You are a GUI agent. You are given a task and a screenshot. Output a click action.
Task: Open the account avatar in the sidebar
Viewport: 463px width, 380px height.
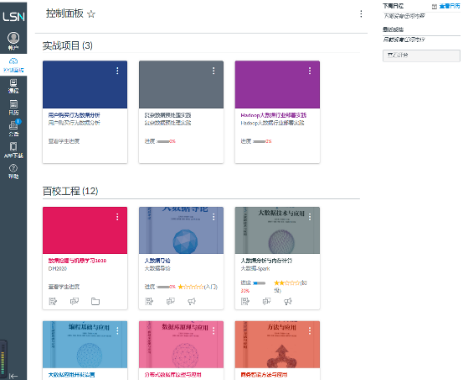pyautogui.click(x=13, y=38)
